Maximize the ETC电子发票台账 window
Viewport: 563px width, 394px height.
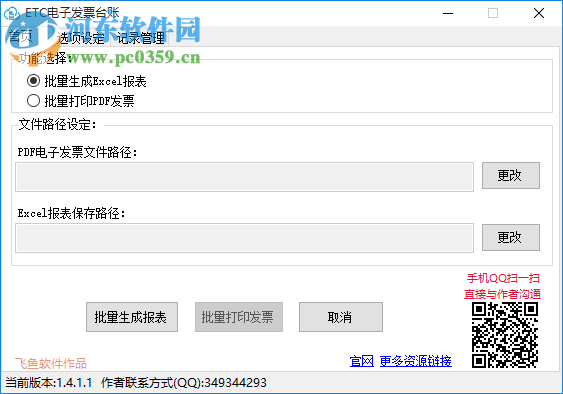coord(493,14)
